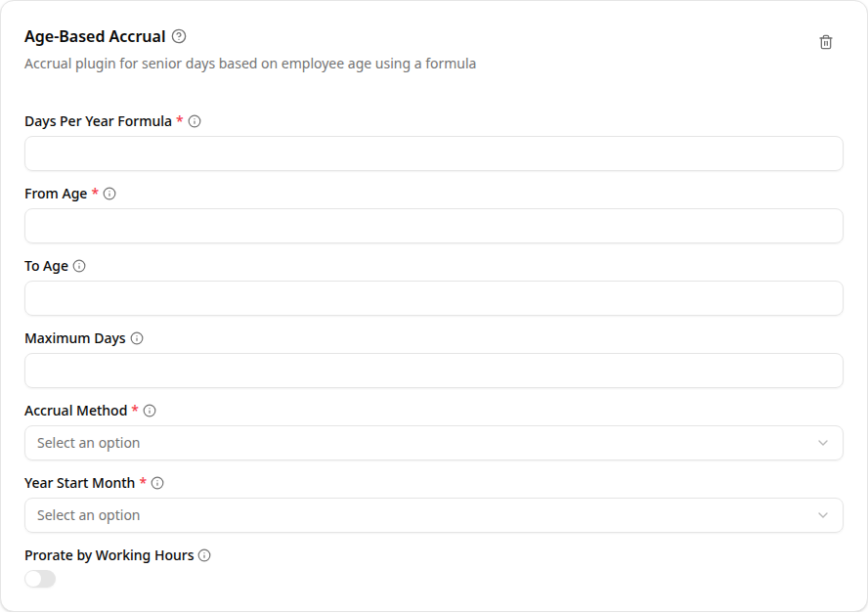Viewport: 868px width, 613px height.
Task: Click the Accrual Method required asterisk
Action: click(136, 411)
